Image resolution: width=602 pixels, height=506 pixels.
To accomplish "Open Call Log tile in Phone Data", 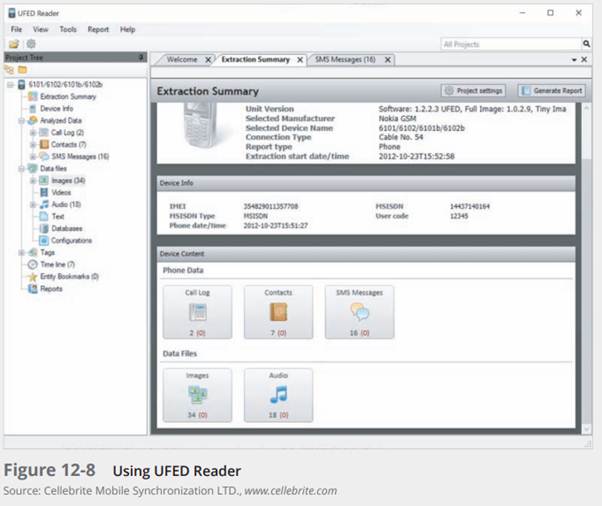I will [x=196, y=312].
